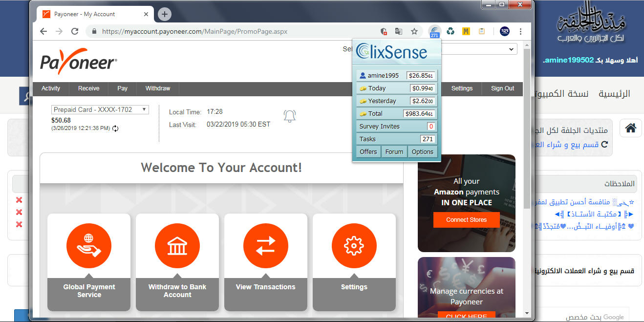This screenshot has height=322, width=644.
Task: Click the ClixSense extension icon with 271 badge
Action: tap(434, 32)
